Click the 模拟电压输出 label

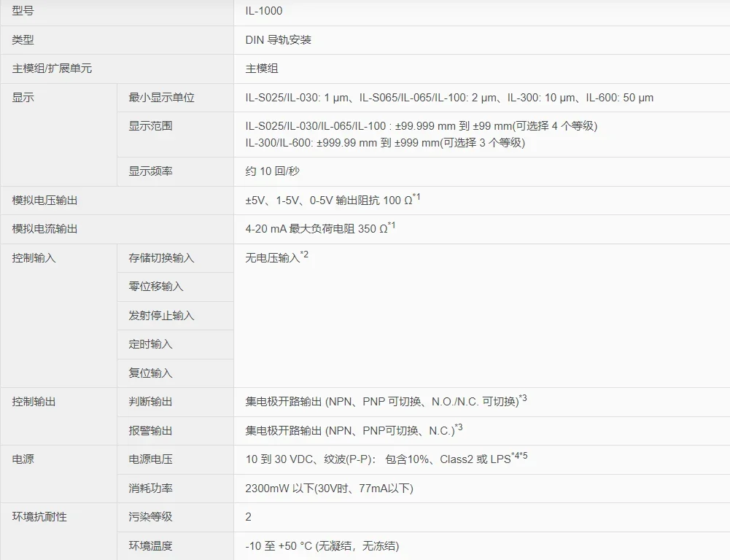pos(44,201)
